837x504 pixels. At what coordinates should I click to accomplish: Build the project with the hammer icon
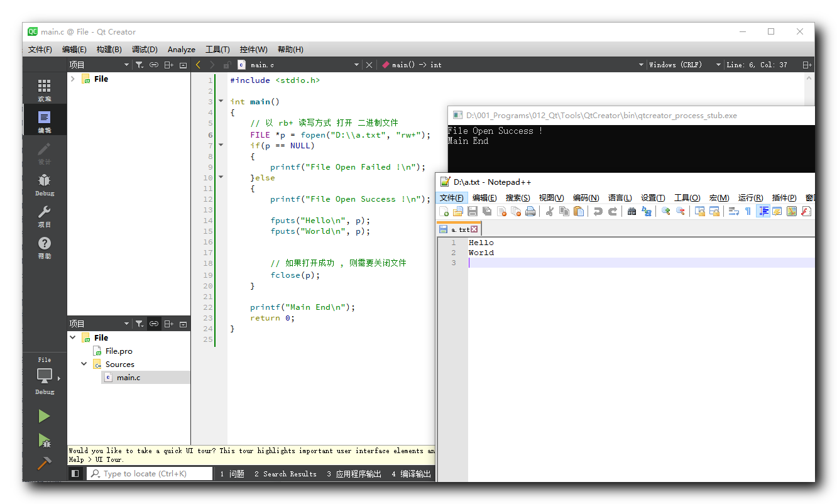pos(44,463)
